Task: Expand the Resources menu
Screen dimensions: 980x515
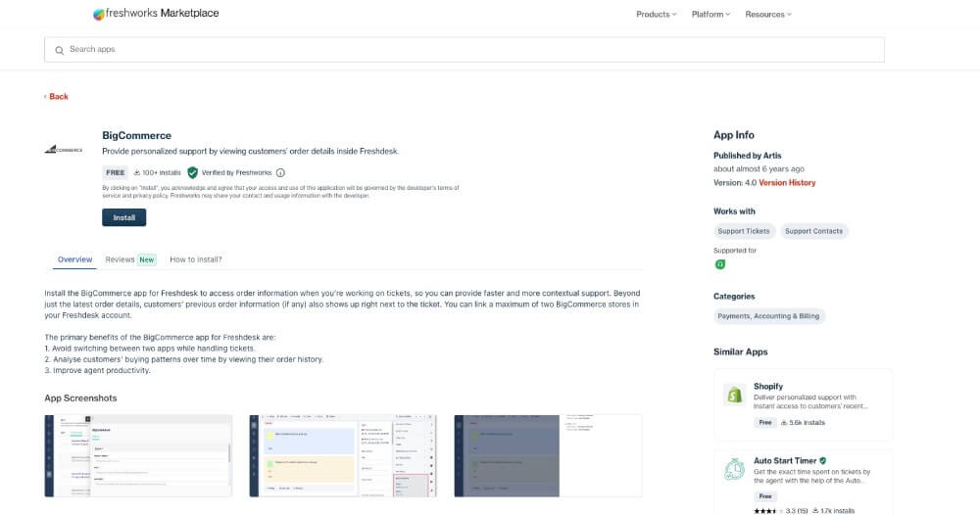Action: pyautogui.click(x=768, y=15)
